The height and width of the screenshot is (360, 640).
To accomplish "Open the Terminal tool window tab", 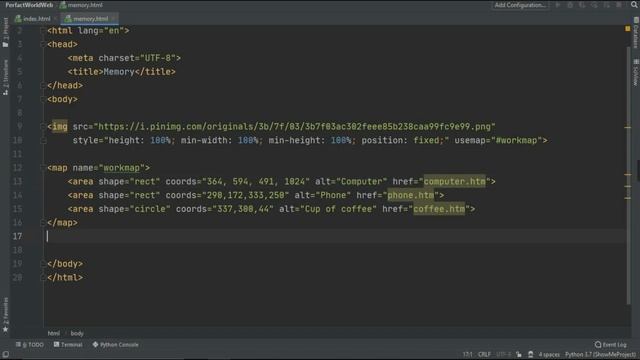I will (x=68, y=344).
